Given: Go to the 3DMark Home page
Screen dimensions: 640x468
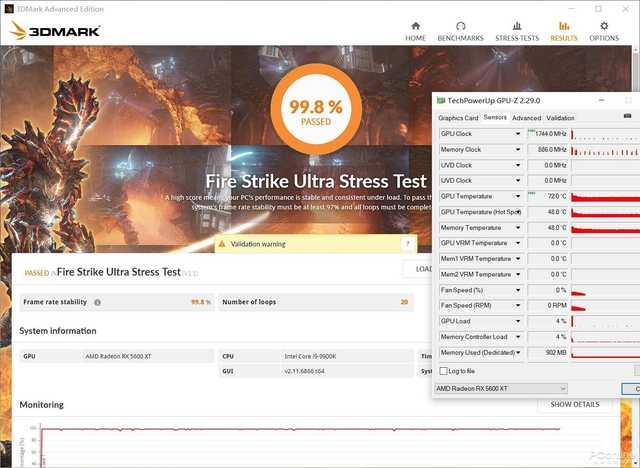Looking at the screenshot, I should point(415,31).
